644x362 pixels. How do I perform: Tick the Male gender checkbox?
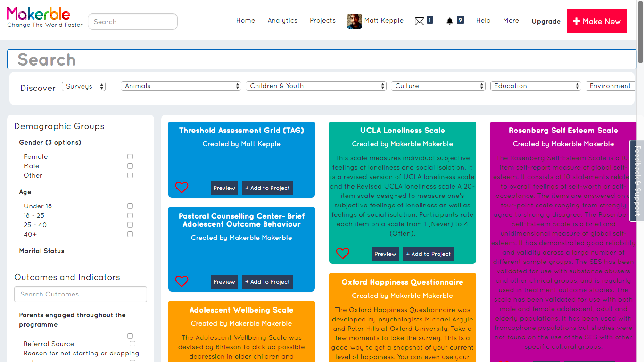pos(130,166)
